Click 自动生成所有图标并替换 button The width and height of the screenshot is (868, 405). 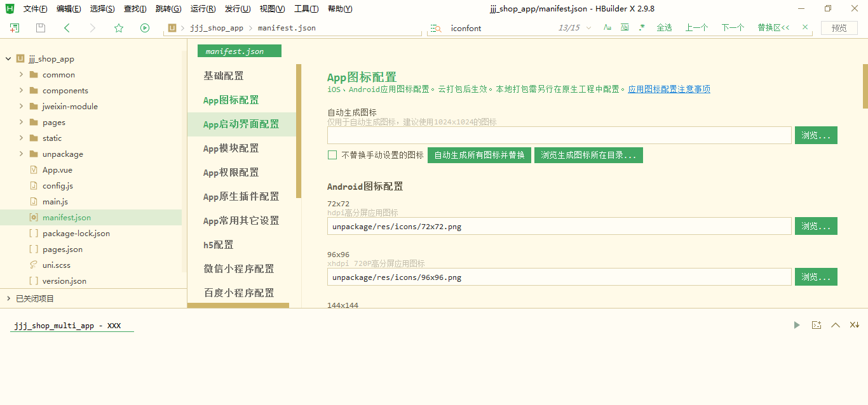pos(479,155)
